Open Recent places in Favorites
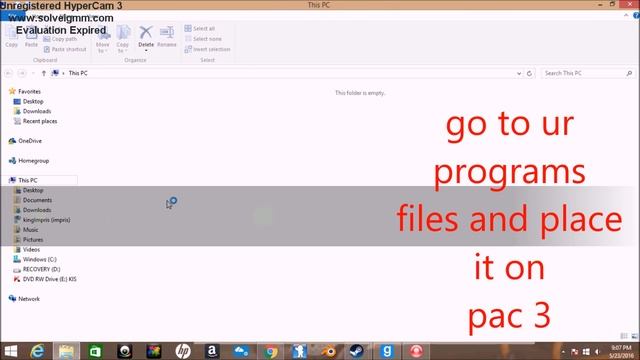 tap(35, 121)
